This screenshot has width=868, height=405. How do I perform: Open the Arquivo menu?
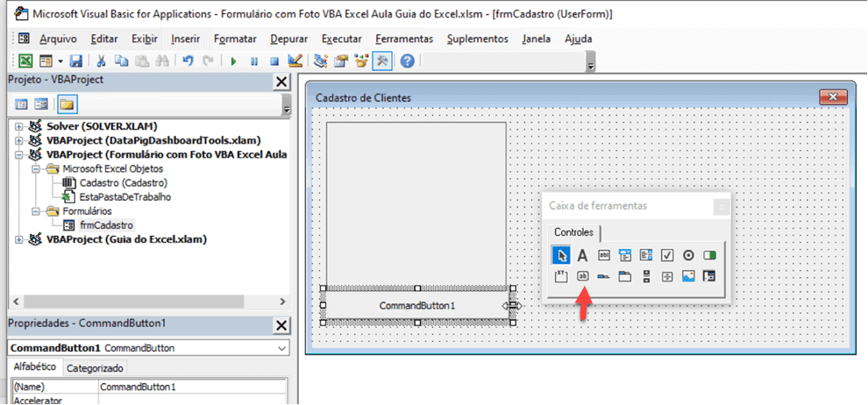(58, 39)
